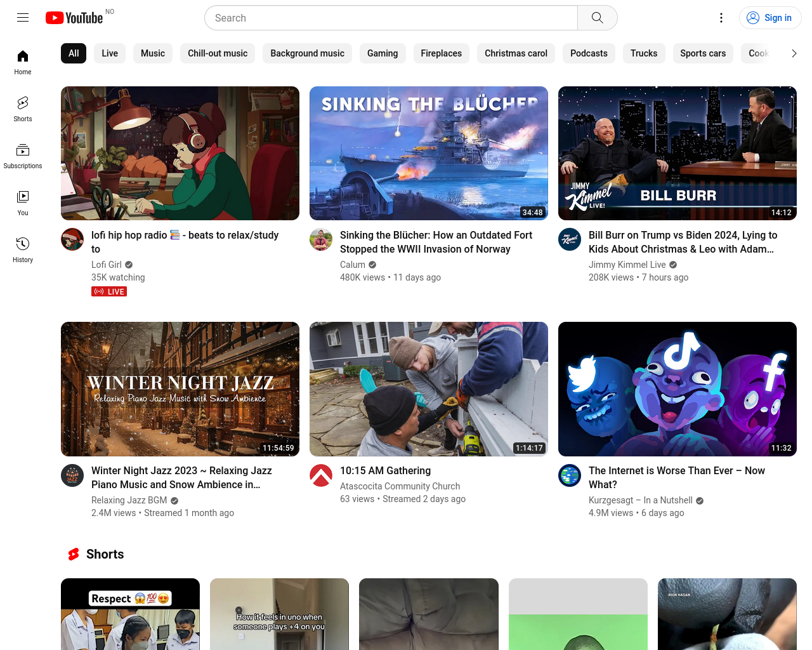Viewport: 812px width, 650px height.
Task: Select the Background music chip
Action: coord(308,53)
